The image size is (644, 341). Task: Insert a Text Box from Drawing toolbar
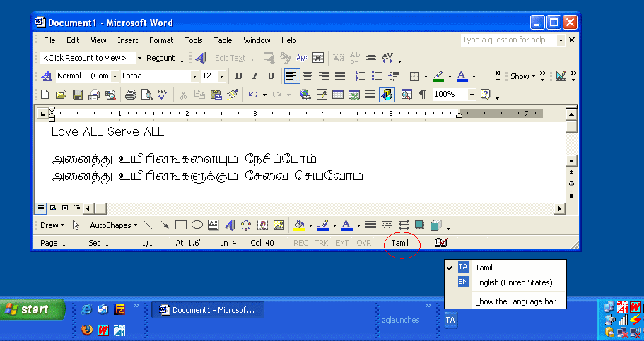tap(213, 225)
